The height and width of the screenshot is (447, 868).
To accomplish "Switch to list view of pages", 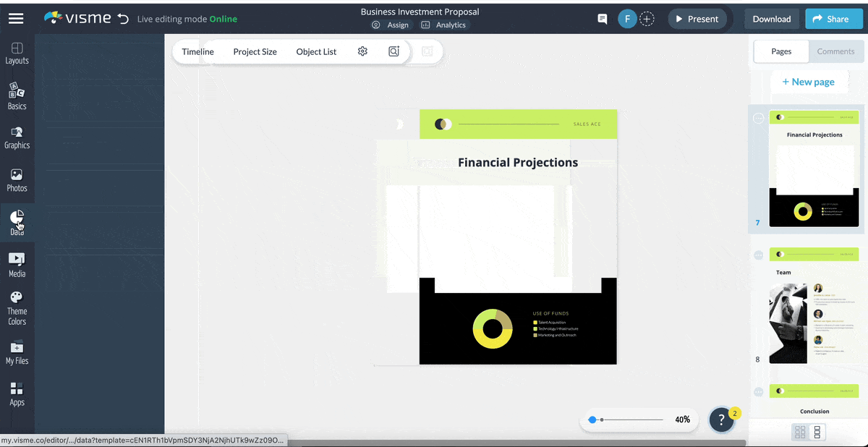I will [819, 431].
